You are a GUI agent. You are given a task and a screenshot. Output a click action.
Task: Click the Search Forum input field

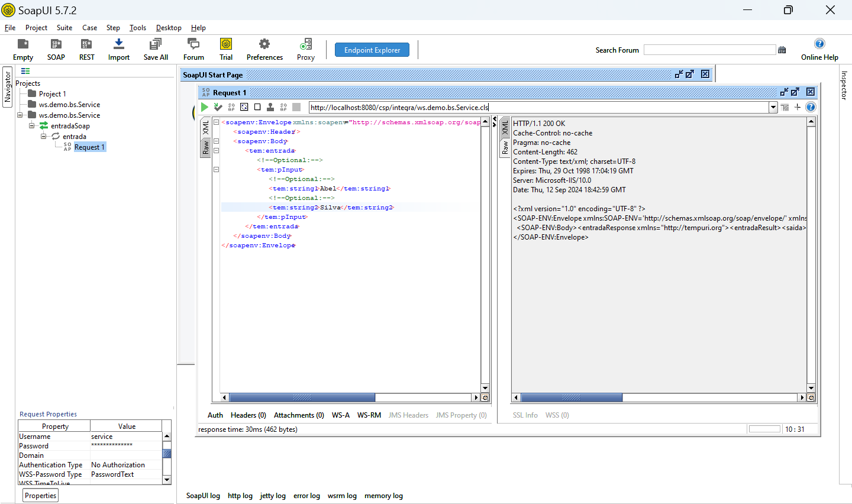point(709,50)
